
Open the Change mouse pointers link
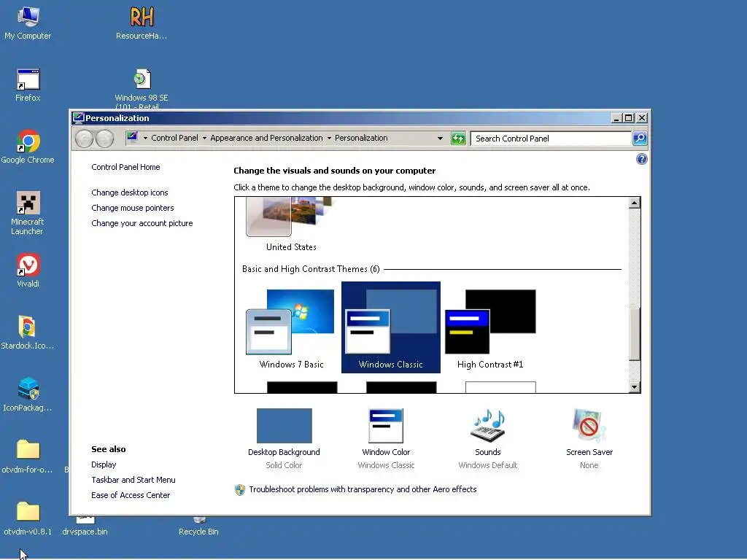[133, 208]
